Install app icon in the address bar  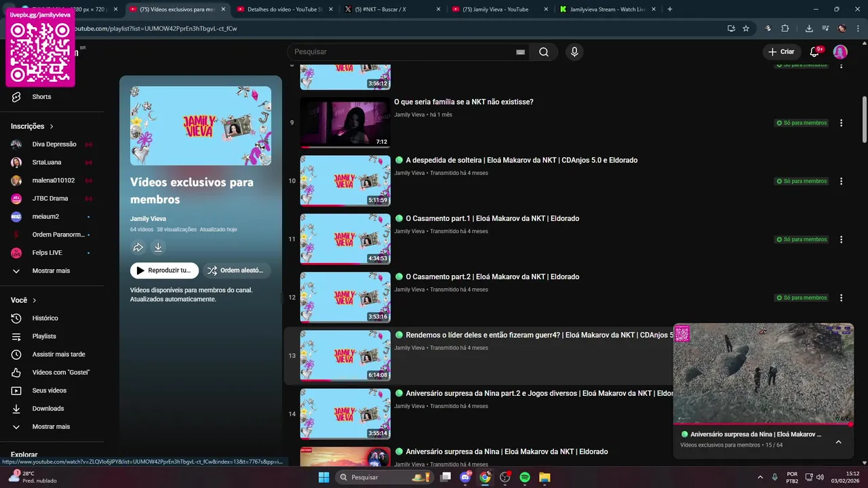pyautogui.click(x=731, y=28)
